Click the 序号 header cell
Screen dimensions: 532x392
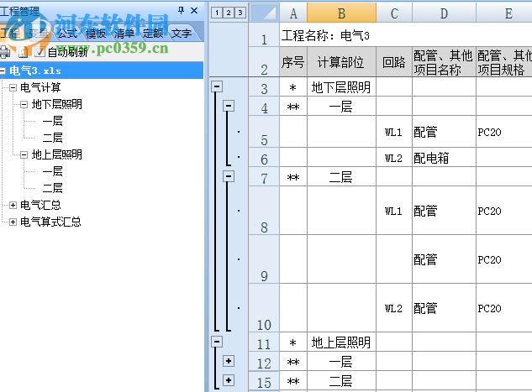(293, 62)
